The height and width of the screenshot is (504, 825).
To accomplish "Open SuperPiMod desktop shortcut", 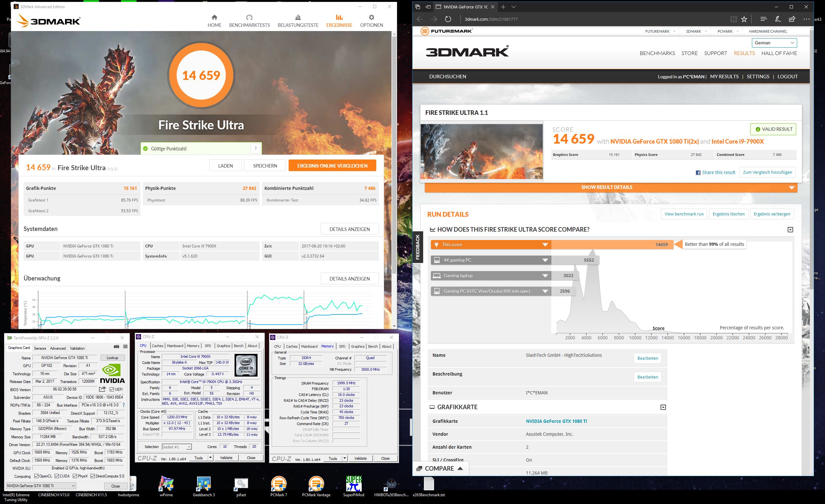I will pos(354,487).
